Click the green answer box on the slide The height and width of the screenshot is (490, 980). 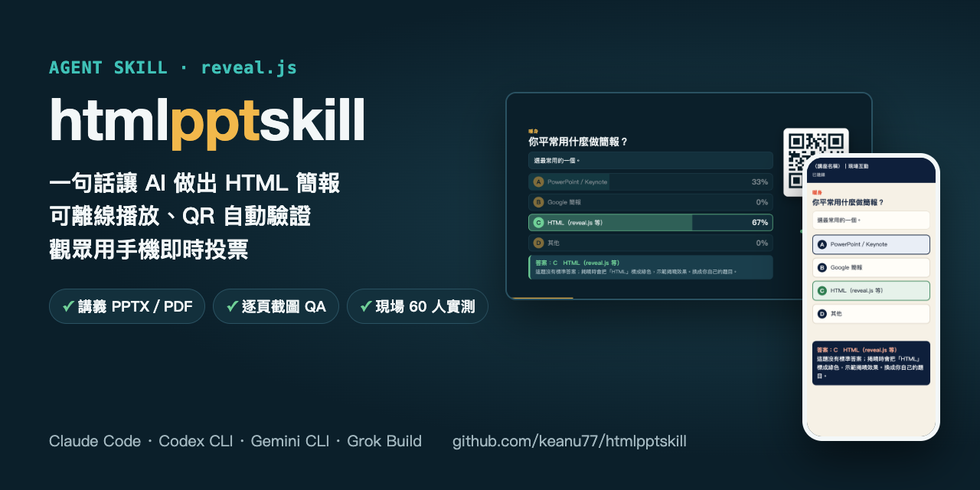(651, 267)
